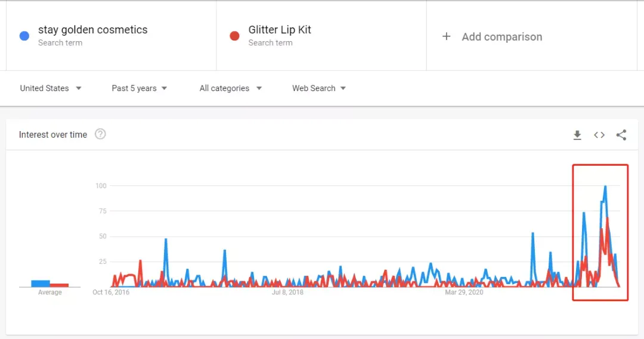Select the blue peak reaching 100
The height and width of the screenshot is (339, 644).
(x=605, y=186)
